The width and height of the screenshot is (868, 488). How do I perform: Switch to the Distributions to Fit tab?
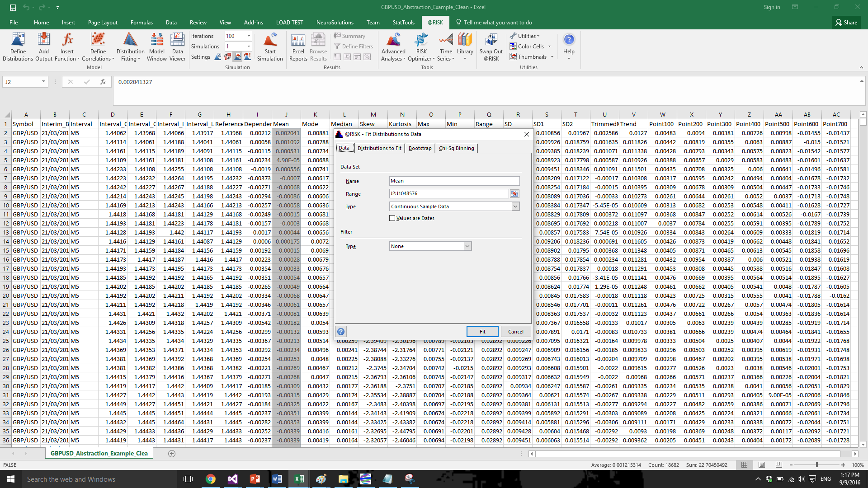[379, 148]
